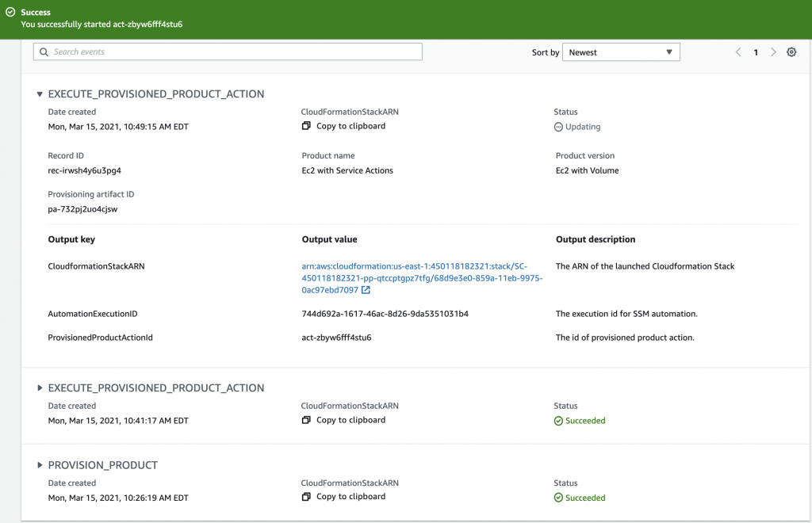
Task: Copy CloudFormationStackARN in the first Updating event
Action: click(x=305, y=126)
